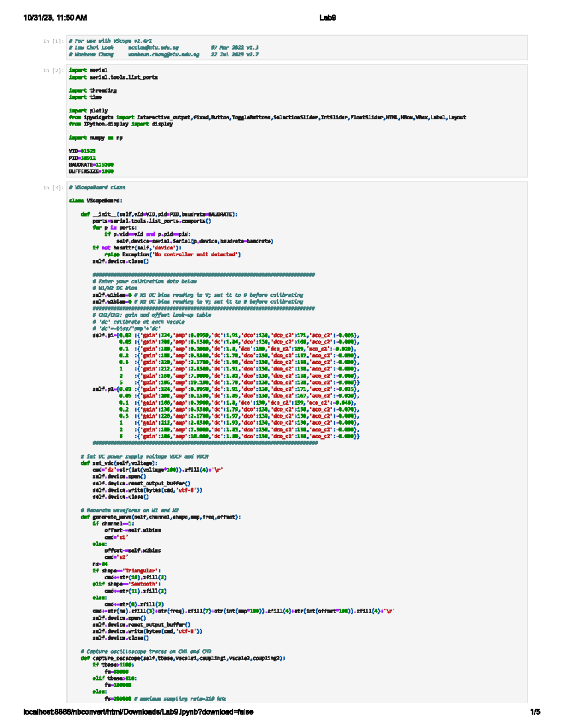Click the 'import numpy as np' line

(x=96, y=138)
